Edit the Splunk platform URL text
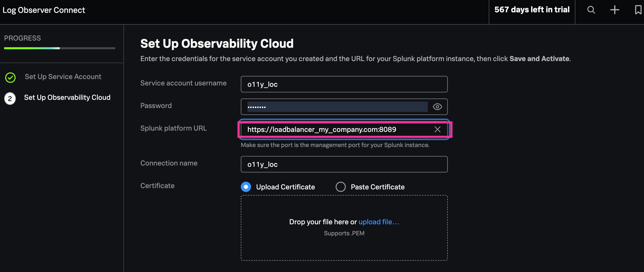Screen dimensions: 644x272 click(x=321, y=129)
